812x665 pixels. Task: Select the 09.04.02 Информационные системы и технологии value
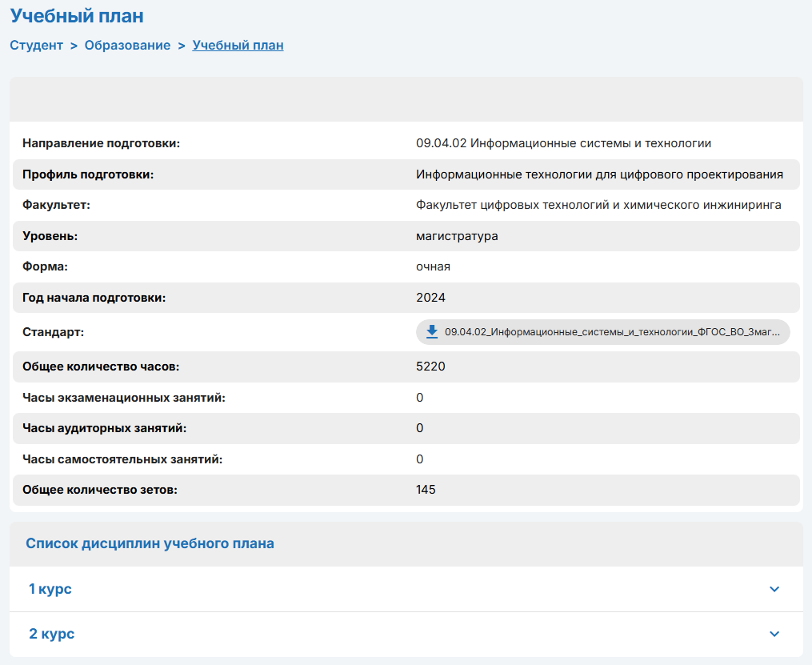563,144
